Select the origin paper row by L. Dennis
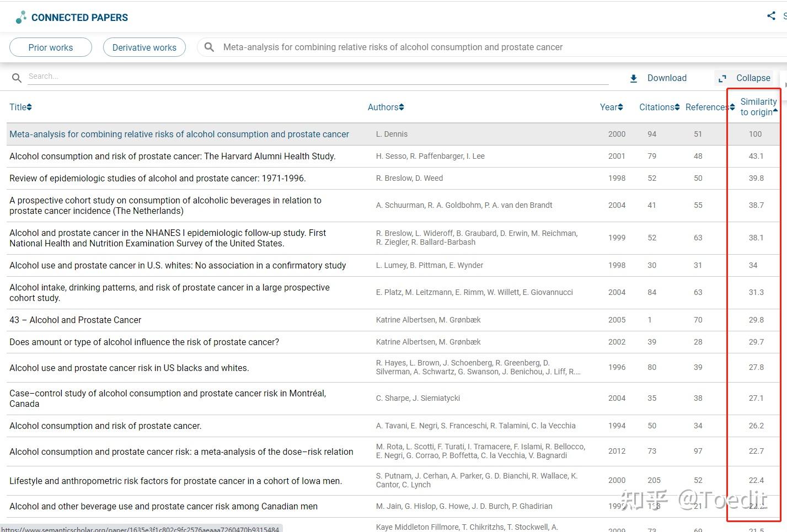This screenshot has height=532, width=787. click(179, 134)
